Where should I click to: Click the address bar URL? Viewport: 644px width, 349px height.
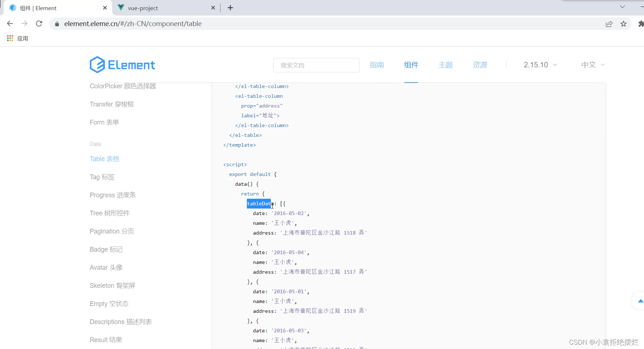(x=133, y=24)
